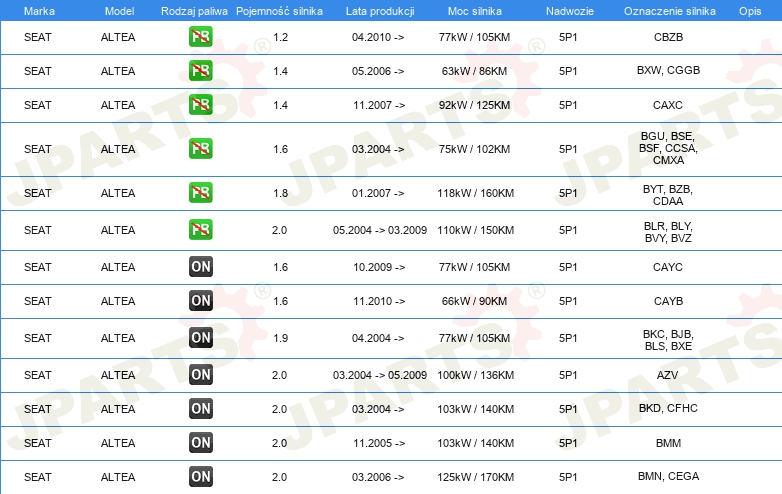Click the petrol icon in the CAXC row
Viewport: 782px width, 494px height.
tap(200, 105)
